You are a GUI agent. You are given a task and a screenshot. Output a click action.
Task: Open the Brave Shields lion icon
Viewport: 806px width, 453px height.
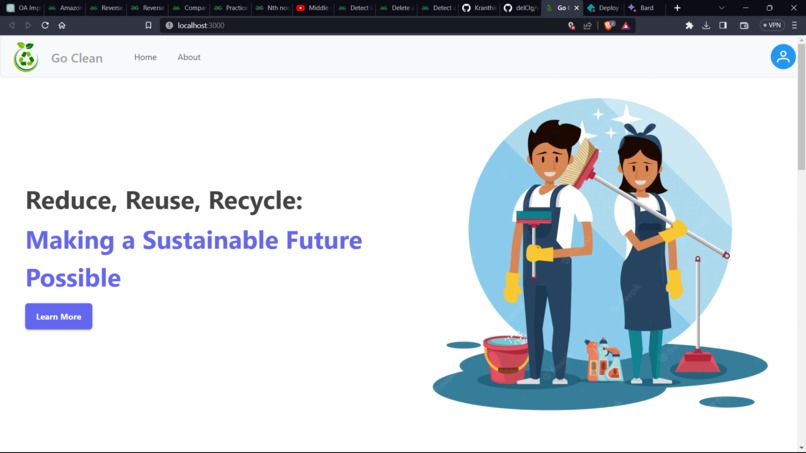(x=609, y=25)
